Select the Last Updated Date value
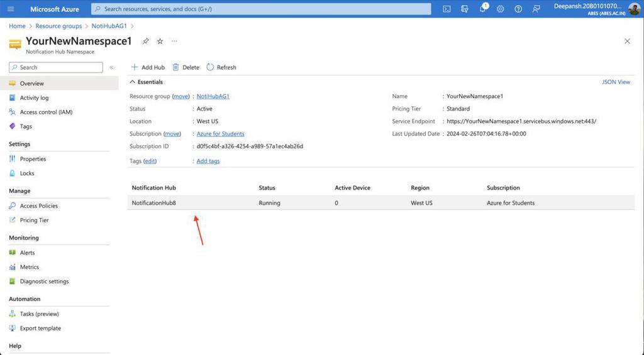This screenshot has width=644, height=355. click(x=486, y=134)
